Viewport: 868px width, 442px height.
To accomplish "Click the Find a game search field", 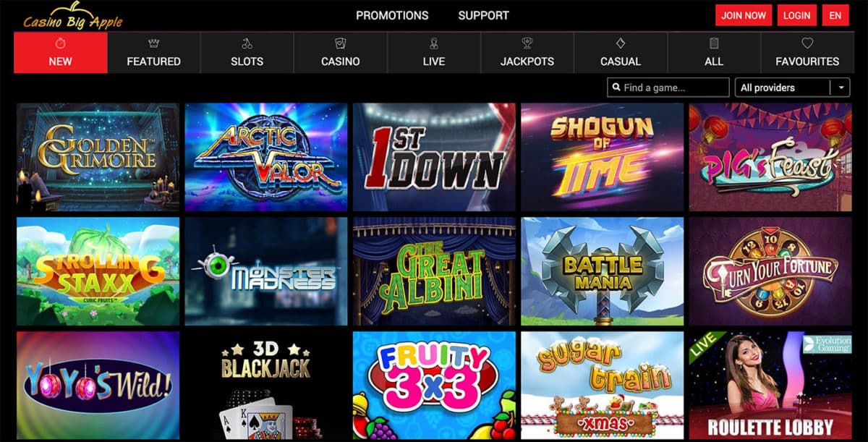I will pos(668,88).
